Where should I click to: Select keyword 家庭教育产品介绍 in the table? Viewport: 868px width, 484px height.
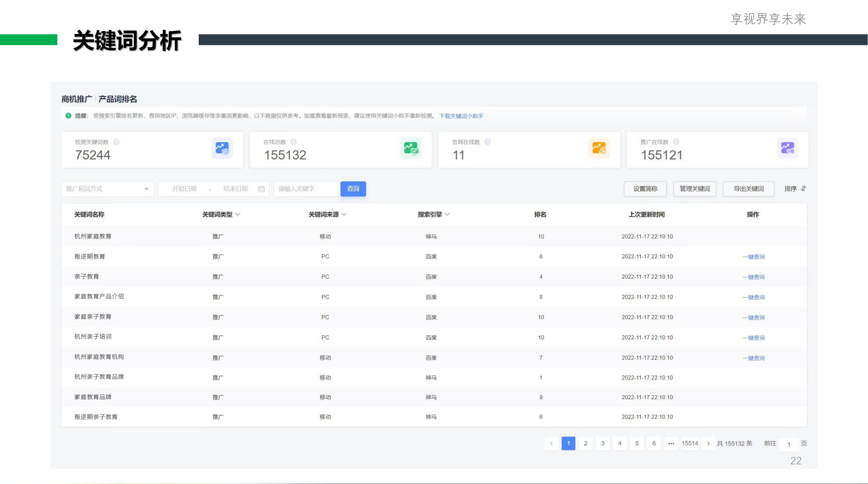click(x=99, y=297)
